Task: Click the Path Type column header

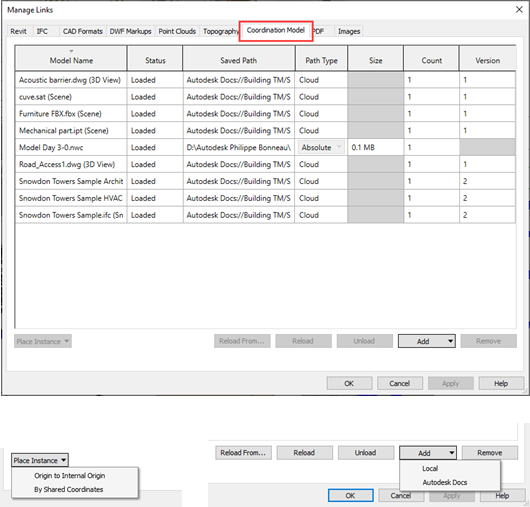Action: (x=321, y=58)
